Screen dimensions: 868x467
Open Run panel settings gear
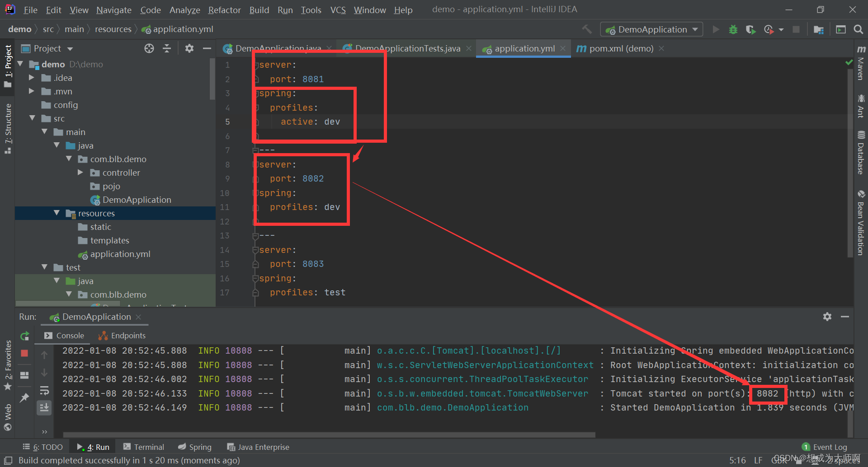point(827,317)
